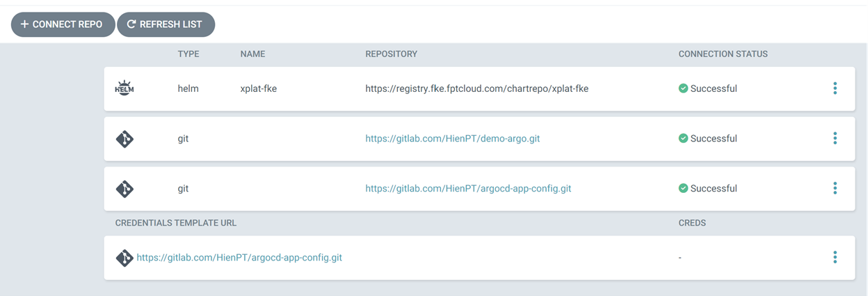Click the Repository column header
The height and width of the screenshot is (296, 868).
(391, 54)
